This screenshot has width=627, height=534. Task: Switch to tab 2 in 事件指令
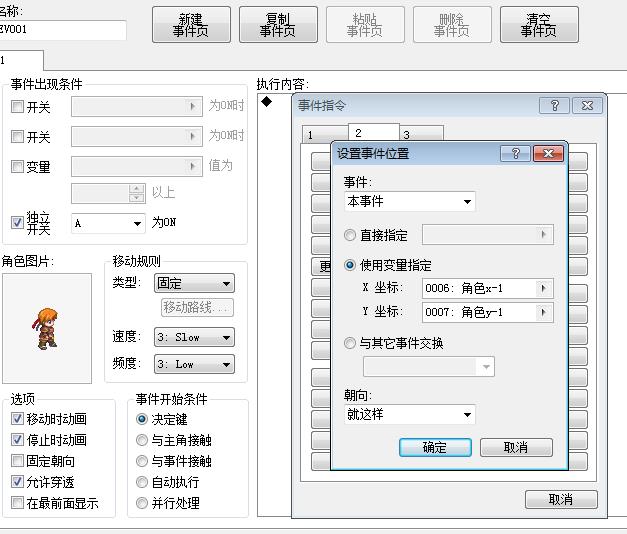tap(373, 132)
